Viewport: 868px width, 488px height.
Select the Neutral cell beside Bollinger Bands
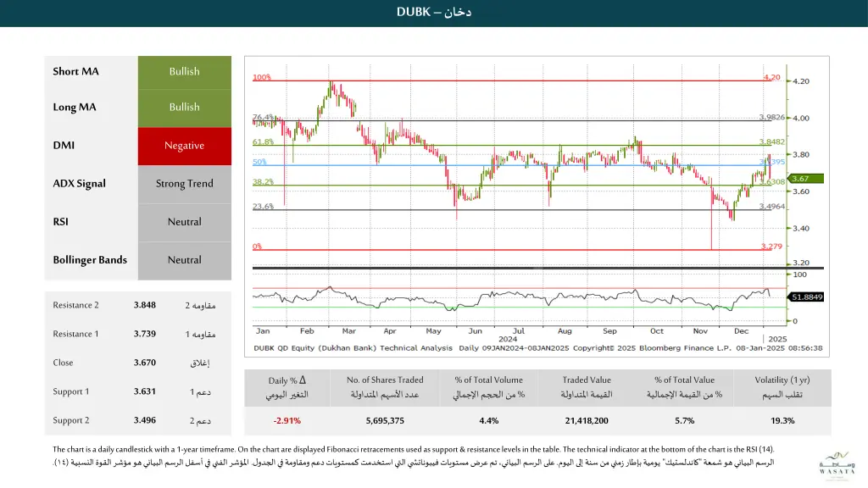click(x=184, y=261)
